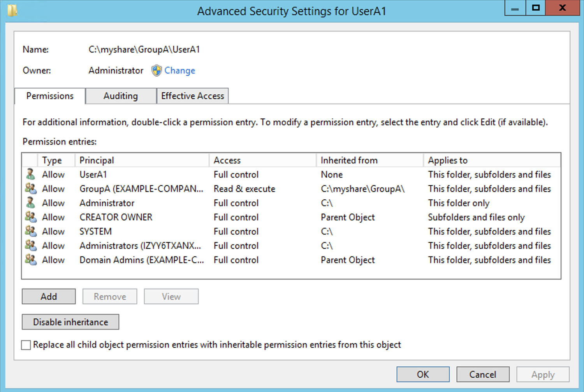
Task: Click the SYSTEM principal icon
Action: [x=30, y=231]
